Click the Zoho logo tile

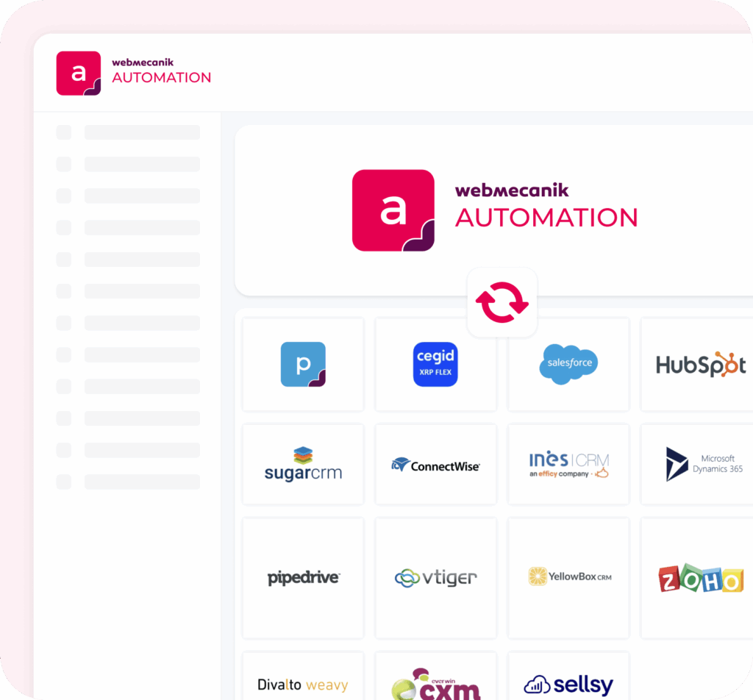coord(699,577)
